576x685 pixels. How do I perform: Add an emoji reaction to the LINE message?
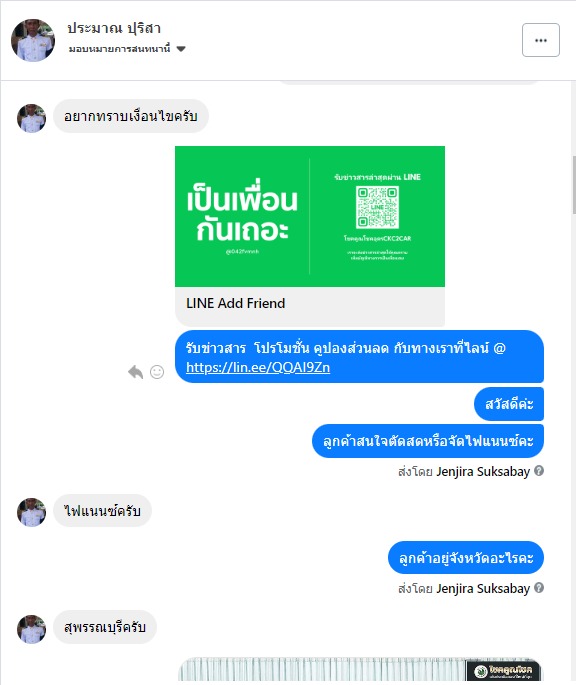(157, 372)
